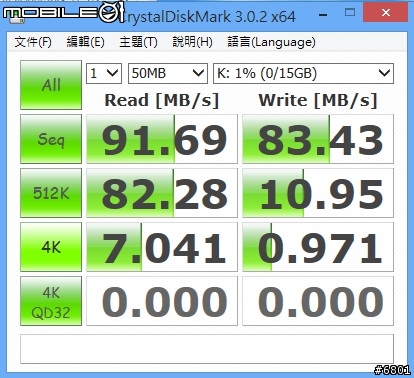Open the 編輯(E) menu
The width and height of the screenshot is (414, 378).
point(86,42)
